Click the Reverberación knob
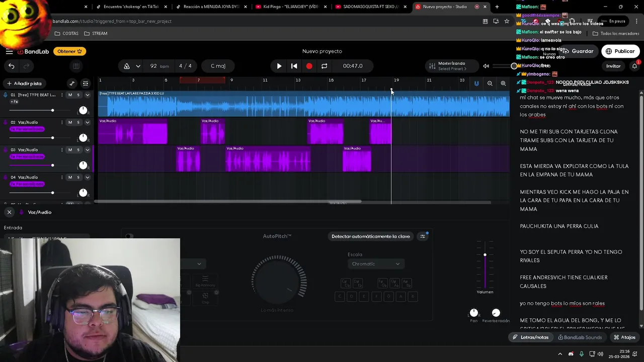The image size is (644, 362). [496, 313]
